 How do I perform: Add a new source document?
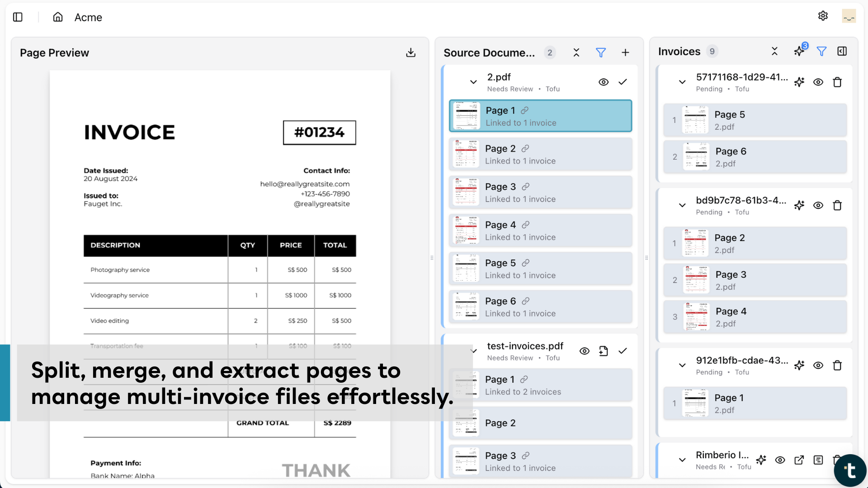pyautogui.click(x=625, y=53)
